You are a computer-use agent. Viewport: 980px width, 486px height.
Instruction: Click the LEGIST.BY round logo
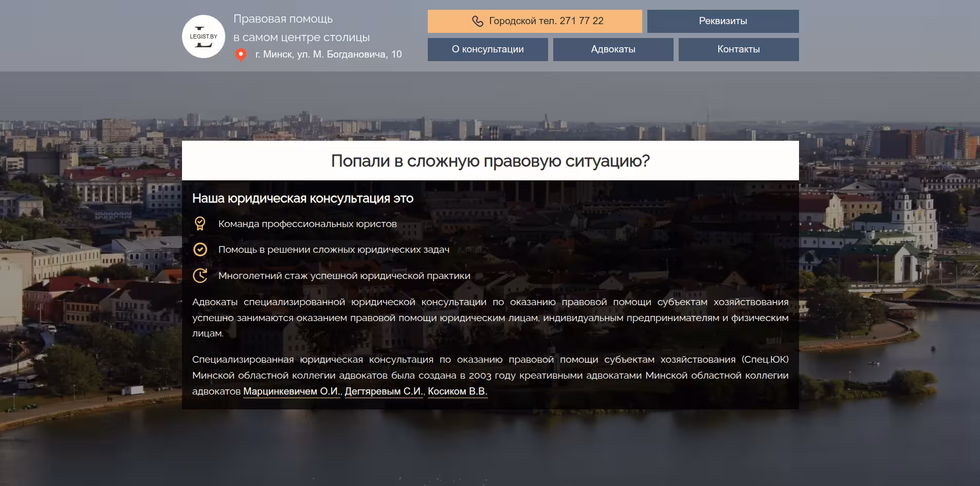tap(204, 36)
